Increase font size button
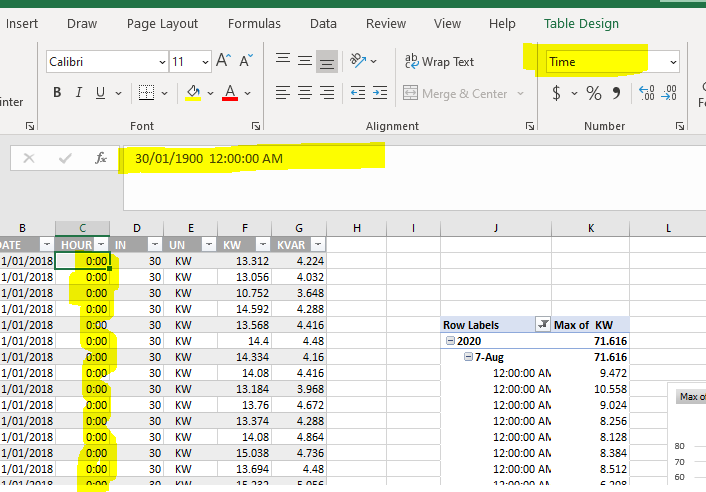This screenshot has height=492, width=706. tap(223, 60)
